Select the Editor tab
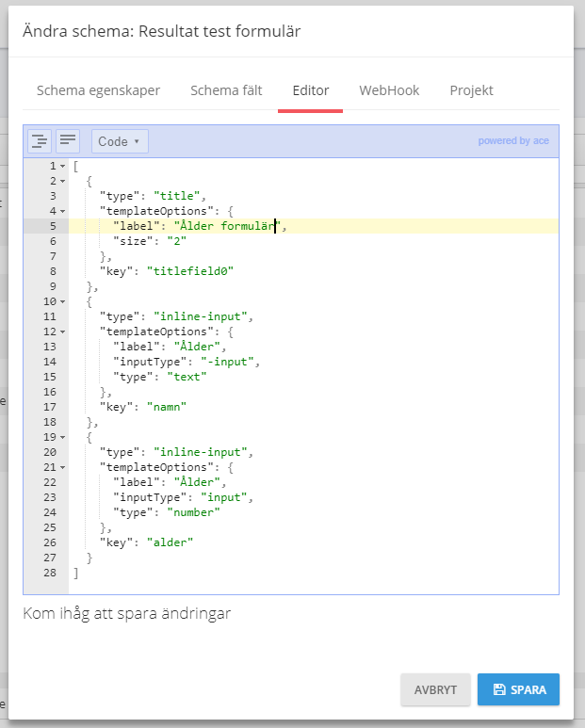Screen dimensions: 585x728 click(x=311, y=90)
